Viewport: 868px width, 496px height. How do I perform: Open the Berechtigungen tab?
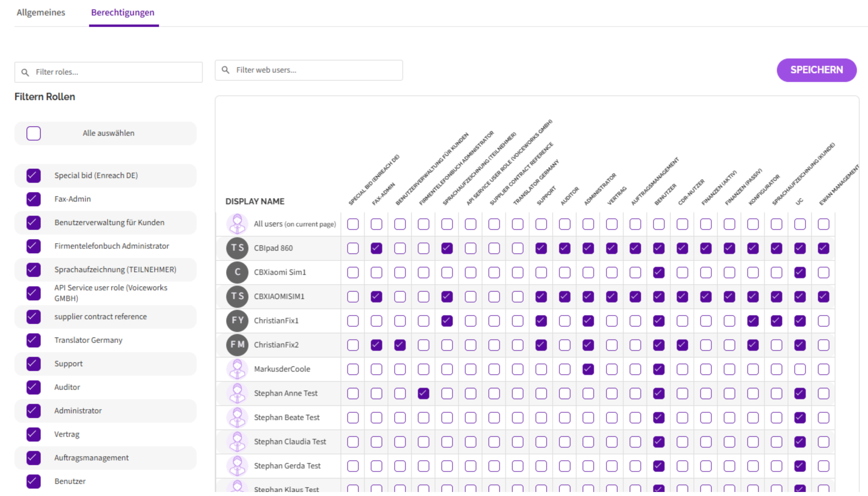pos(123,13)
